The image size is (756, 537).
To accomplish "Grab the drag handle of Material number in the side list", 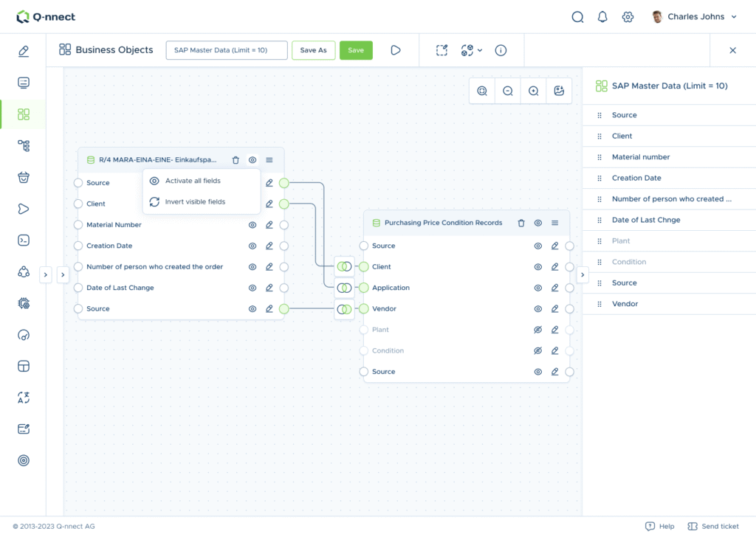I will pos(599,157).
